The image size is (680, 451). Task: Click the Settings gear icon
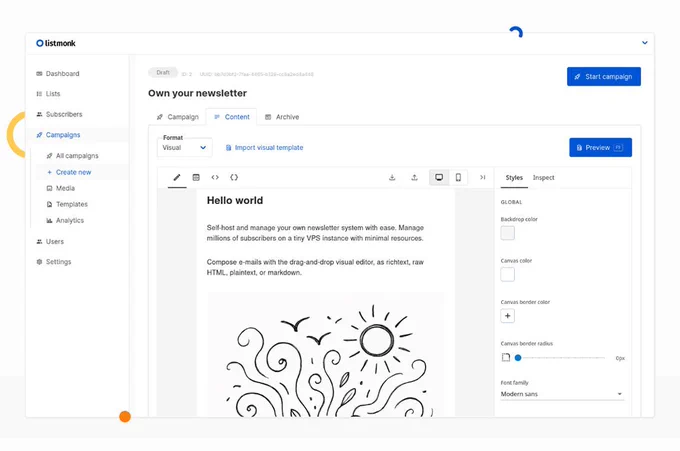39,262
